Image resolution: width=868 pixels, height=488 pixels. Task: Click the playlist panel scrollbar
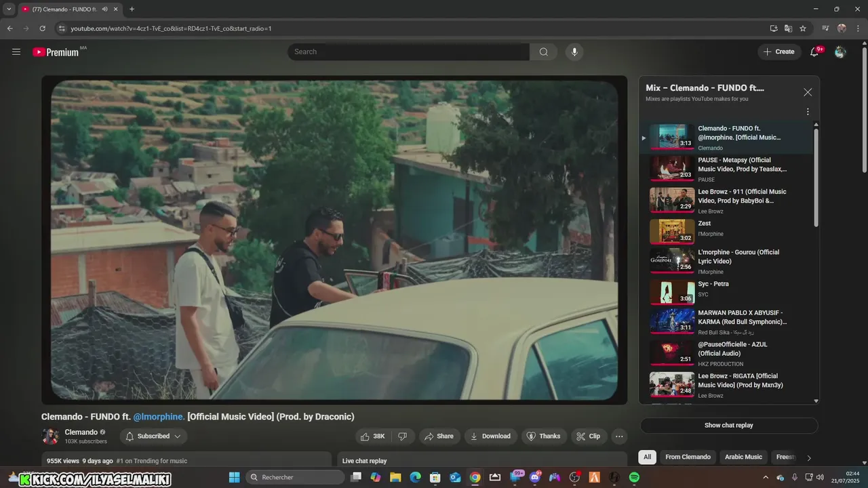816,176
